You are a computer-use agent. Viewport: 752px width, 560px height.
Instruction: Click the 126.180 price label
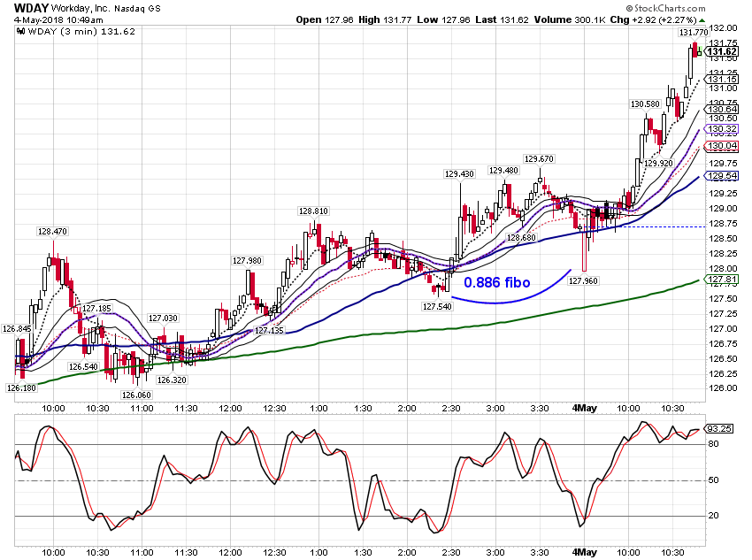coord(21,387)
